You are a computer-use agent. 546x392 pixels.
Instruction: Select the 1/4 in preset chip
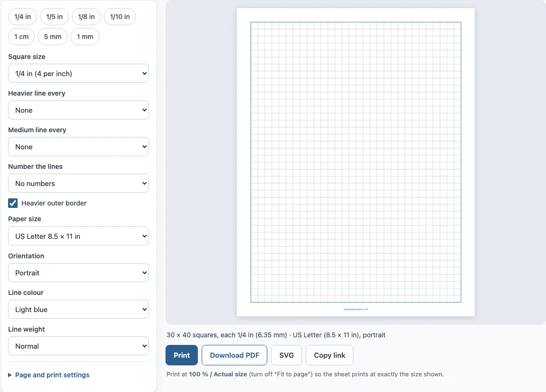(x=23, y=17)
